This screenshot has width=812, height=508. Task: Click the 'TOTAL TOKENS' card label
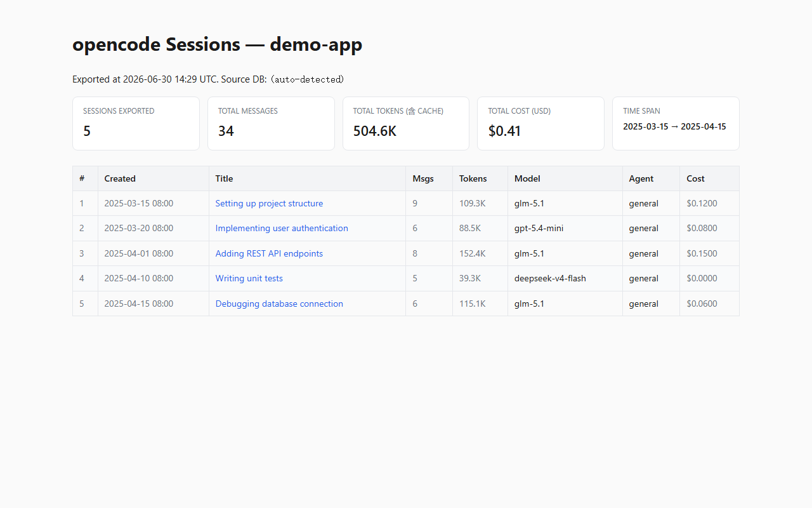(398, 111)
